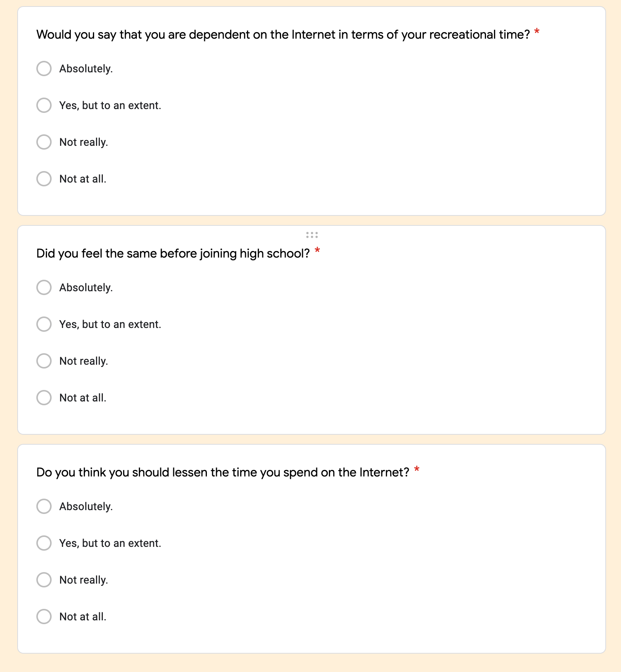Pick 'Not really.' under high school question
Image resolution: width=621 pixels, height=672 pixels.
point(44,361)
